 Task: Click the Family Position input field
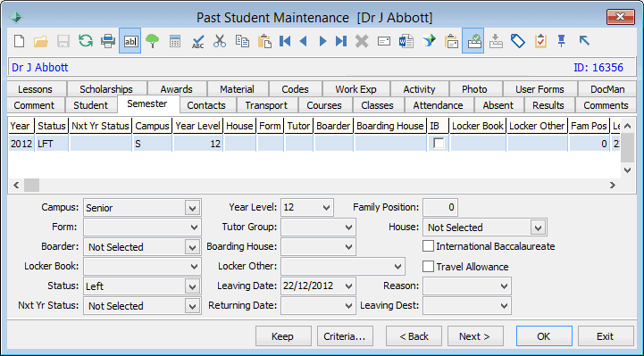point(440,208)
